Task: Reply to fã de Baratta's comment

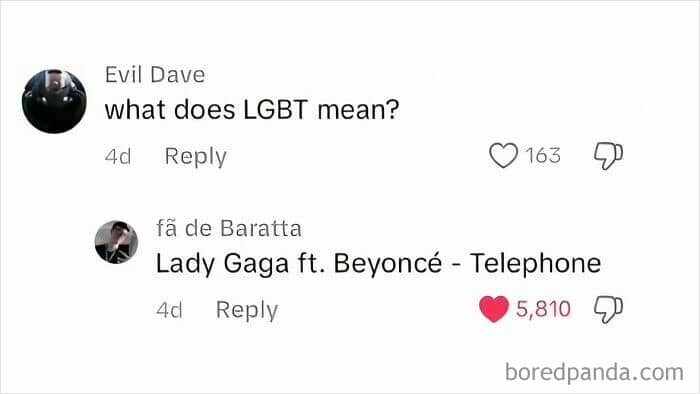Action: pyautogui.click(x=247, y=310)
